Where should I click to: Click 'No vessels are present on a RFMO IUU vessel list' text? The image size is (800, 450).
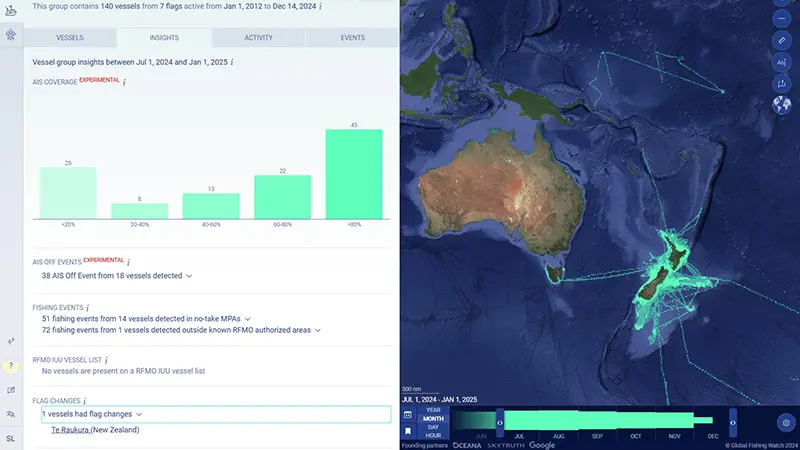pyautogui.click(x=123, y=371)
